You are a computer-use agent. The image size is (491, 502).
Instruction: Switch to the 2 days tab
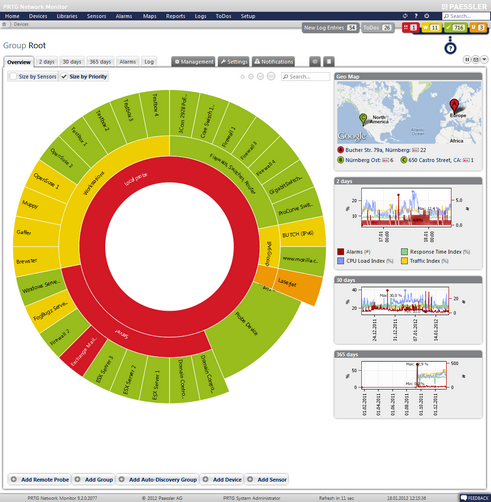(x=46, y=62)
